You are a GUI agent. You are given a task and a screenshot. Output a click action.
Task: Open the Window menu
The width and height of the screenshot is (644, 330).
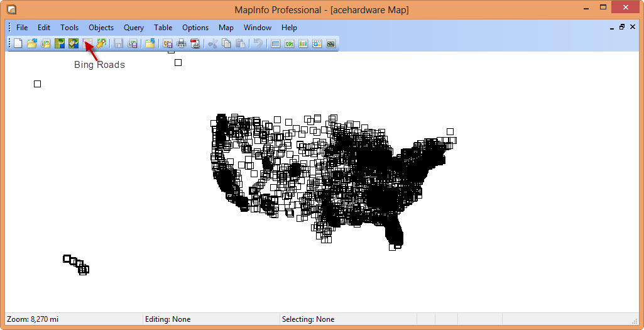tap(258, 28)
